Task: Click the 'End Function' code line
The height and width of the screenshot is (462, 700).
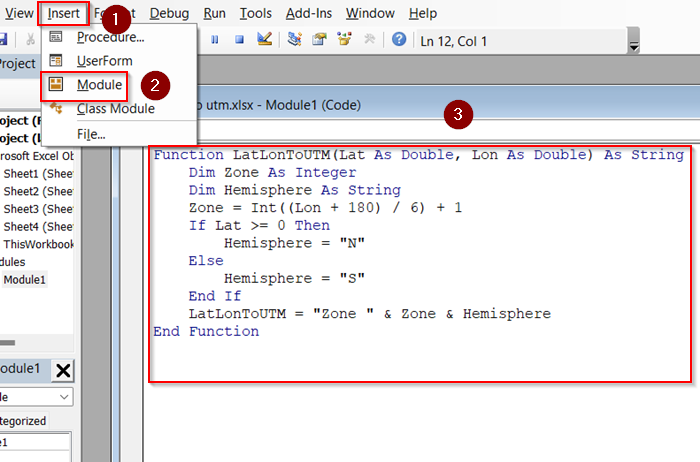Action: point(206,332)
